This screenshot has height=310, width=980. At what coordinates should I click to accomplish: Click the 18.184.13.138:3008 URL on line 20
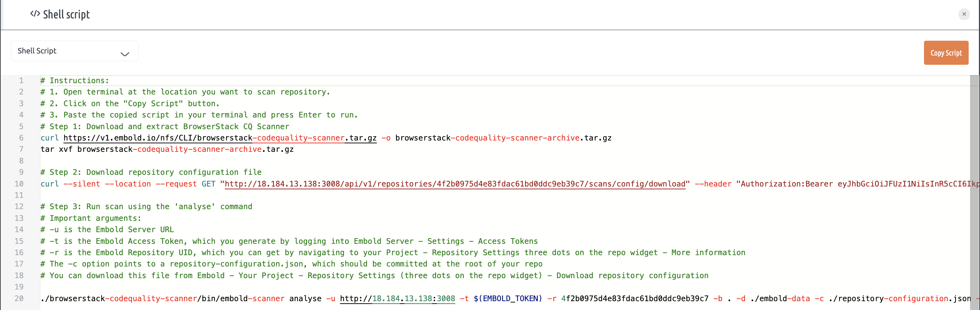click(397, 299)
